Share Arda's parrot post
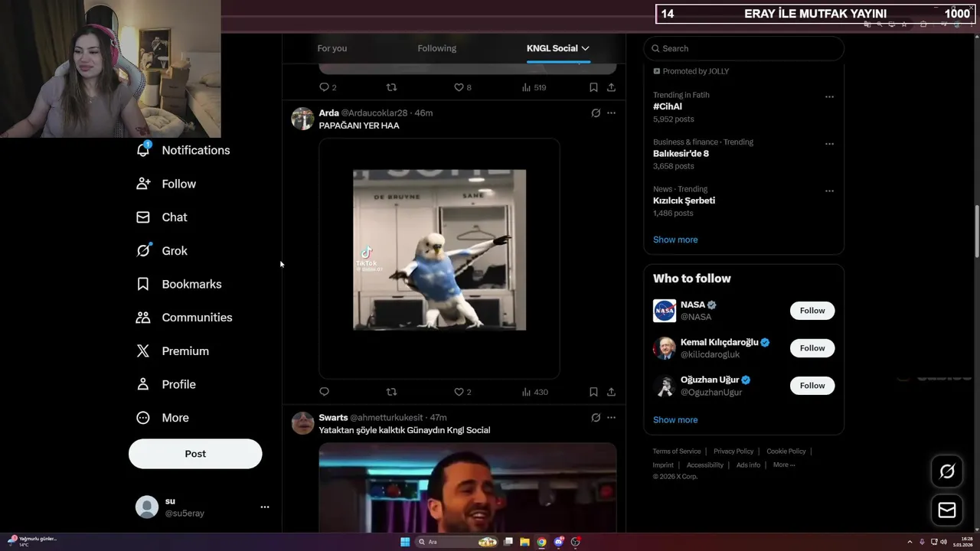Screen dimensions: 980x551 (611, 392)
